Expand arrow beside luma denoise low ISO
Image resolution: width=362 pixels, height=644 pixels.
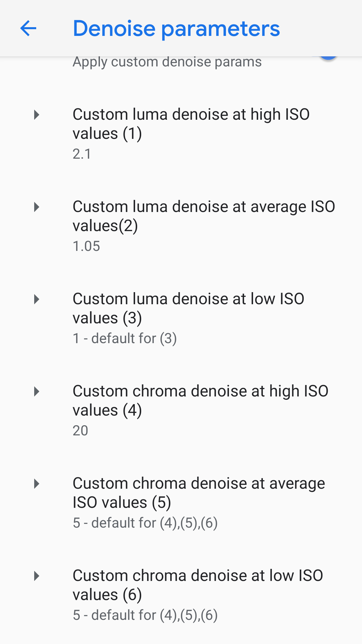[37, 299]
